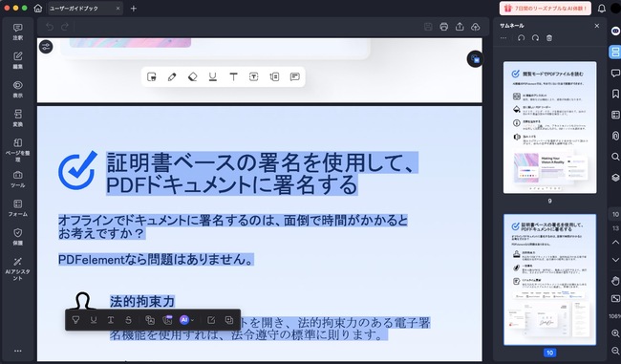
Task: Translate selected text from floating toolbar
Action: pos(150,320)
